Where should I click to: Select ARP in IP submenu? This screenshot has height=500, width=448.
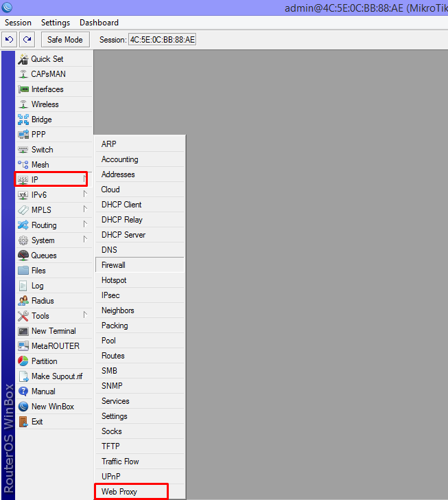point(140,144)
